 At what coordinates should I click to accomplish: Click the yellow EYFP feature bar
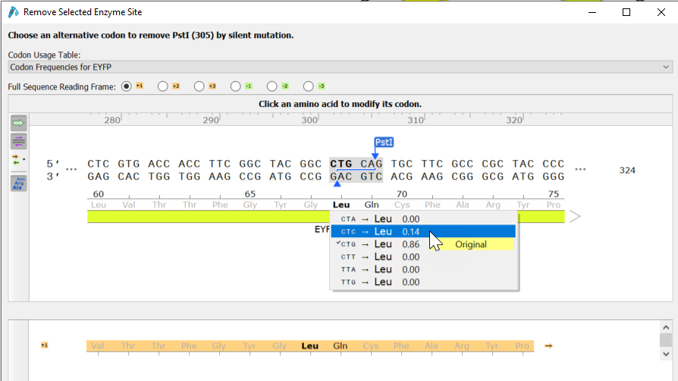click(208, 217)
